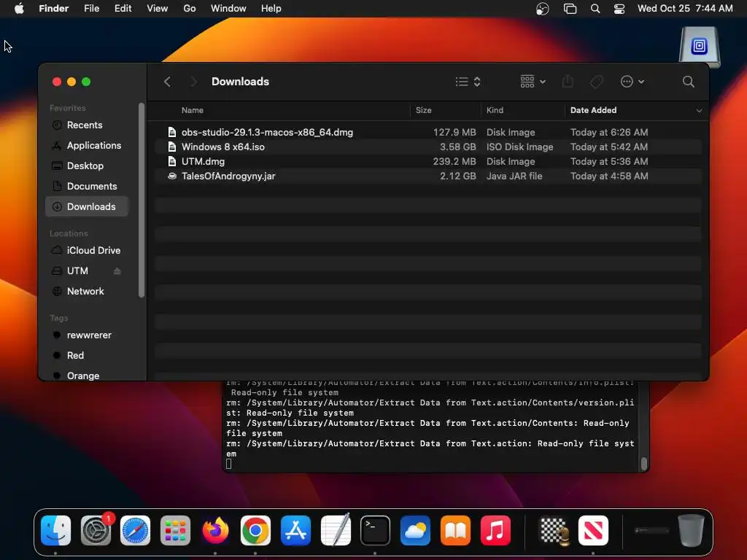Select the Red tag in sidebar
Screen dimensions: 747x560
pyautogui.click(x=87, y=355)
